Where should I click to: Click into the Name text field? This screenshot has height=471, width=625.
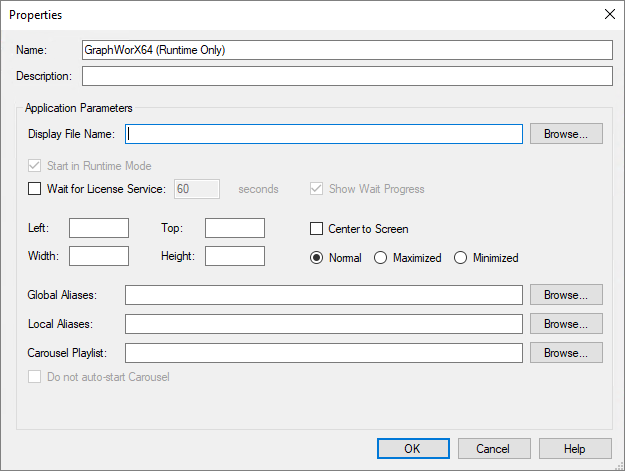(x=347, y=50)
